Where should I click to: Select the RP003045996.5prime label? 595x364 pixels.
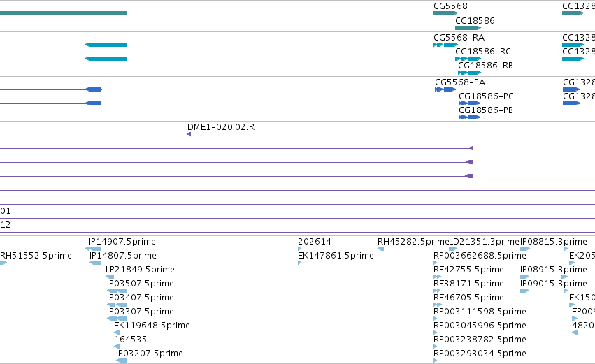tap(480, 326)
